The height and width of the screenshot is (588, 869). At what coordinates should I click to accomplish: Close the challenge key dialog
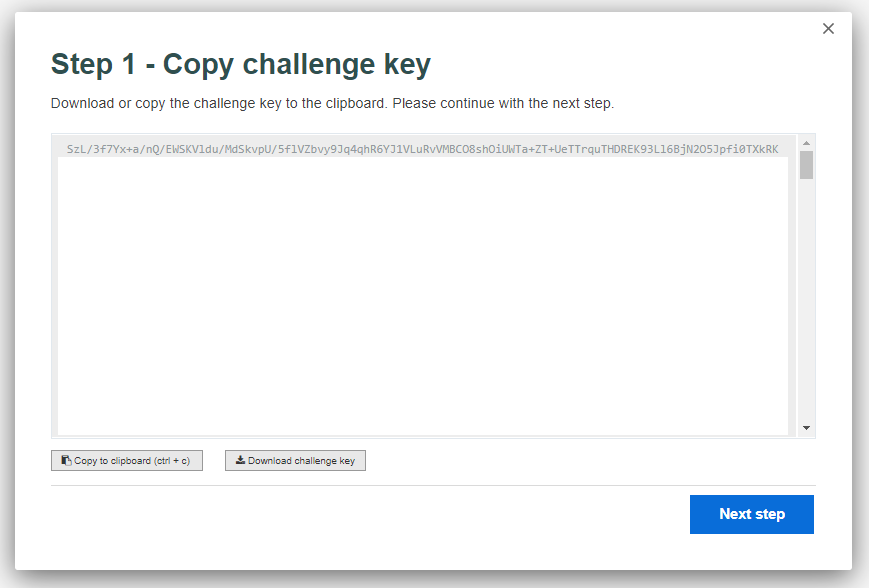point(828,29)
